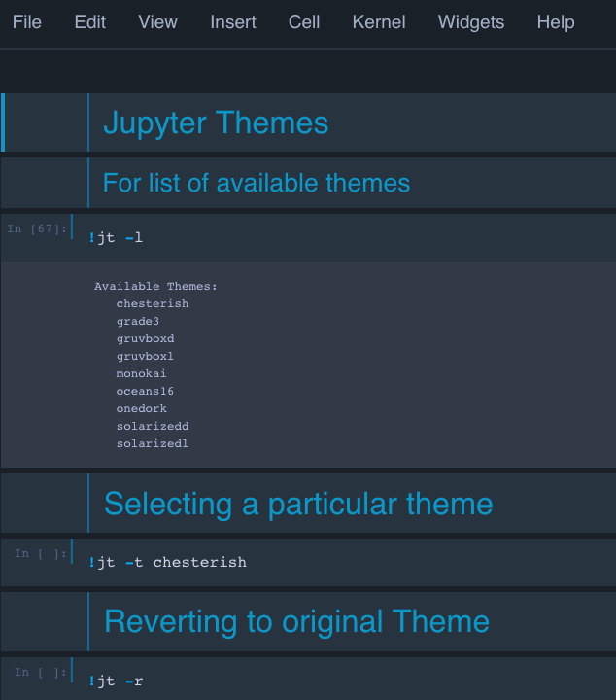This screenshot has width=616, height=700.
Task: Select the "Selecting a particular theme" heading
Action: pos(297,504)
